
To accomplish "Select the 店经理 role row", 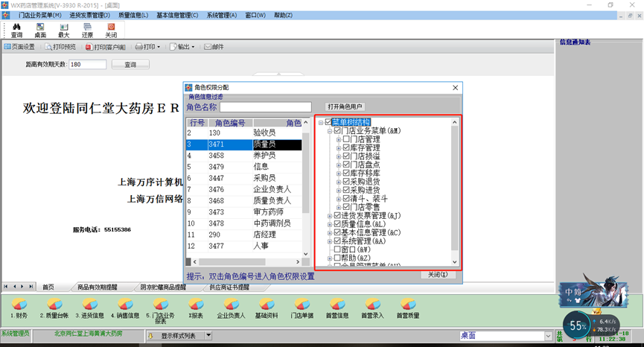I will coord(244,235).
